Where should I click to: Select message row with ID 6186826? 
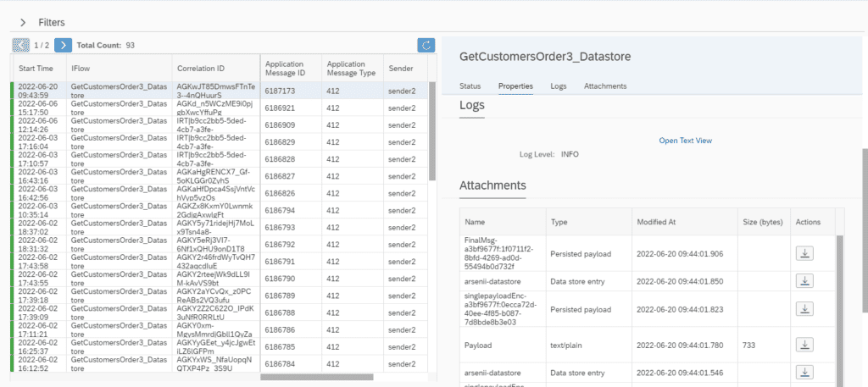coord(220,193)
